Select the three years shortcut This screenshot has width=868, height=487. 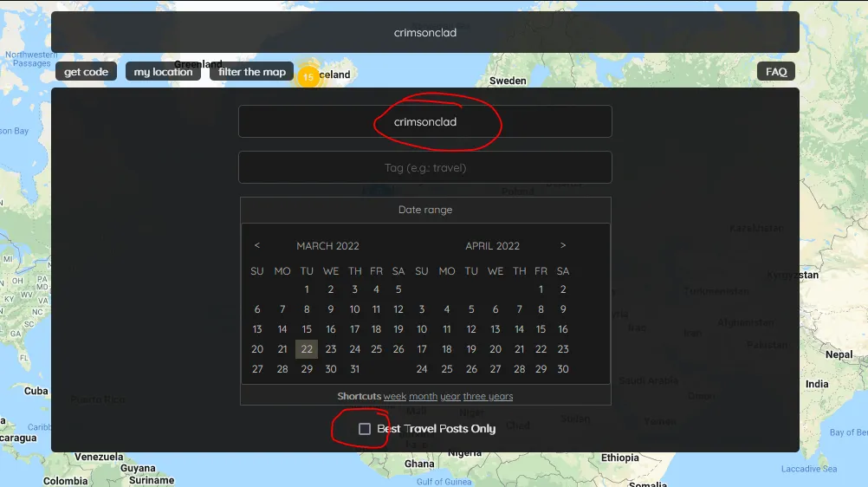coord(488,396)
